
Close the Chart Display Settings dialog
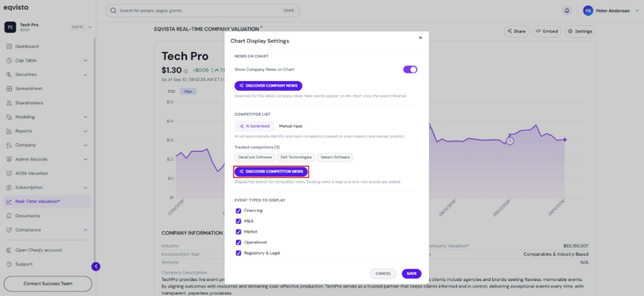[x=420, y=38]
